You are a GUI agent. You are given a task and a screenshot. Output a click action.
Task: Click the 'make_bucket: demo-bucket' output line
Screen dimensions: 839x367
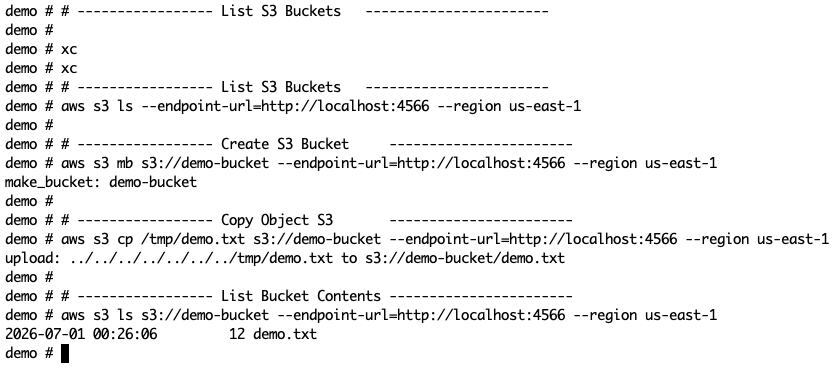click(x=101, y=182)
